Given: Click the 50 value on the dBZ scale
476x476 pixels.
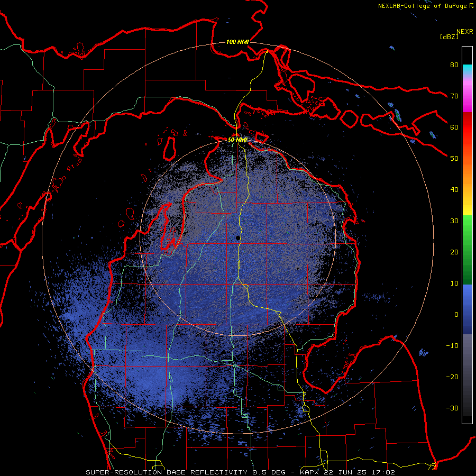Looking at the screenshot, I should click(454, 159).
